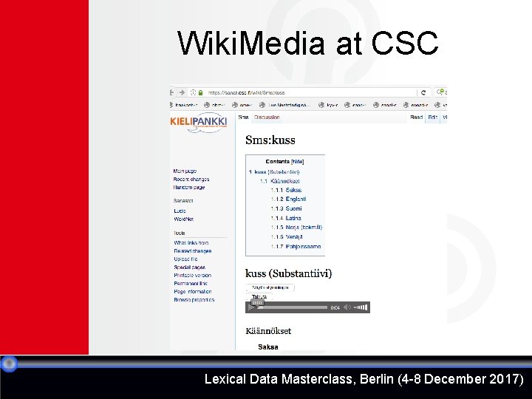Jump to contents entry 1.1.4 Latina
The image size is (532, 399).
click(x=286, y=218)
